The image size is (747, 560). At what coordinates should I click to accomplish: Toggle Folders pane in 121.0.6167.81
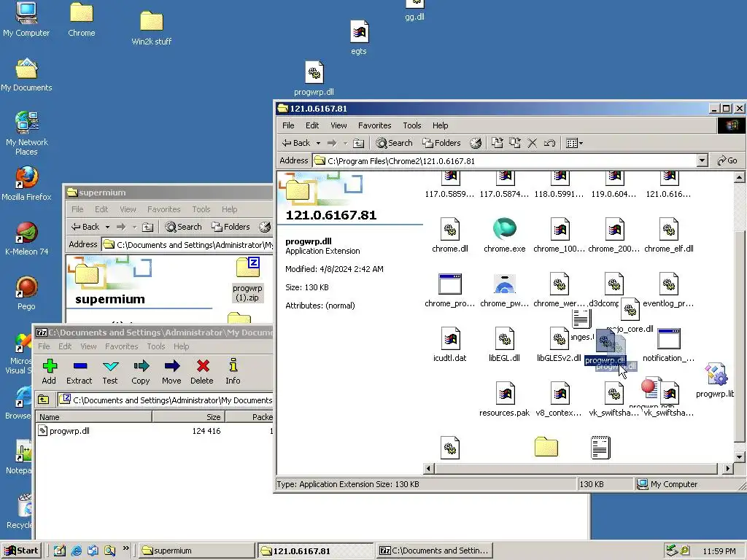(x=441, y=143)
